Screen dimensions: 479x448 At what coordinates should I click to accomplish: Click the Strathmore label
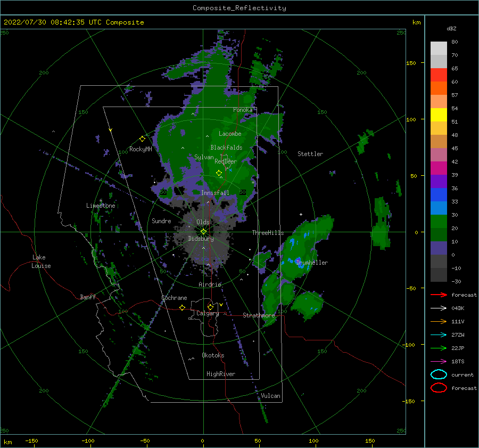[259, 315]
